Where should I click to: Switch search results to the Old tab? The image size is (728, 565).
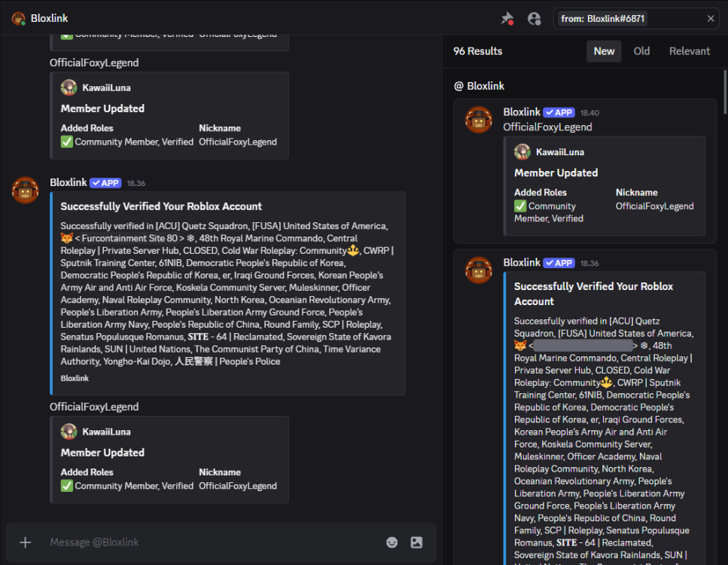click(641, 51)
